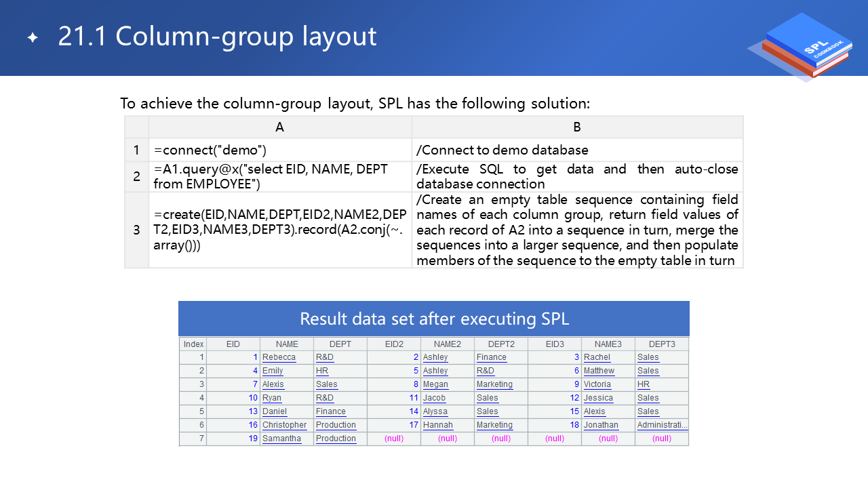Open the Jonathan name link

601,425
